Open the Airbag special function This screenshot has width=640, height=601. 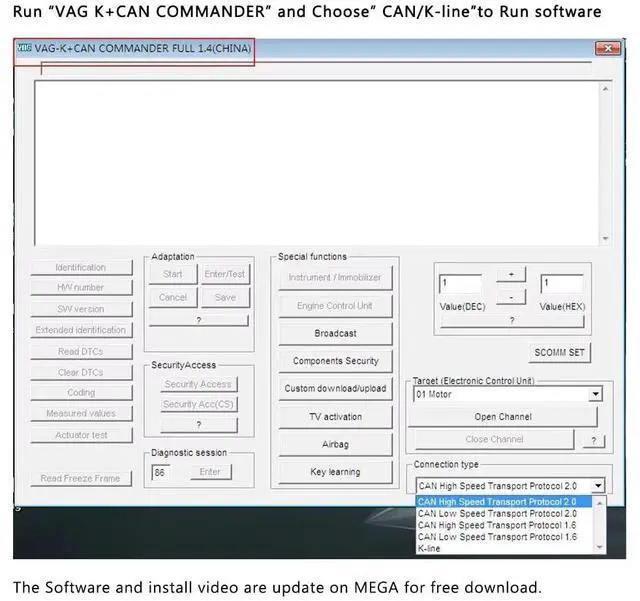point(335,444)
